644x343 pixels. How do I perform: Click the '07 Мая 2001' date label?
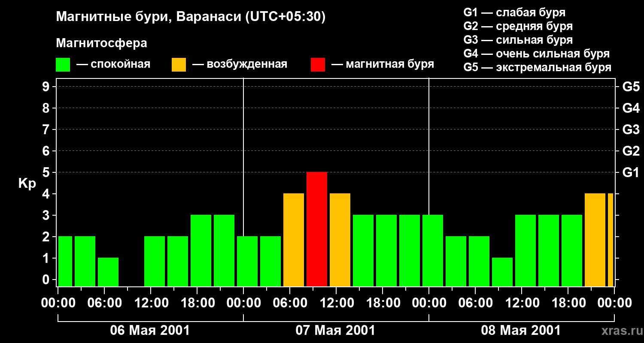tap(335, 330)
